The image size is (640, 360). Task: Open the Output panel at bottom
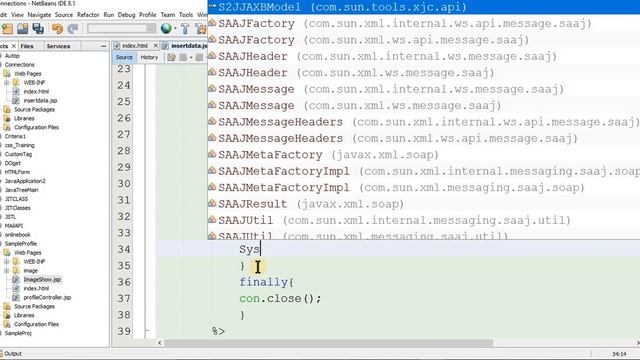click(x=12, y=353)
